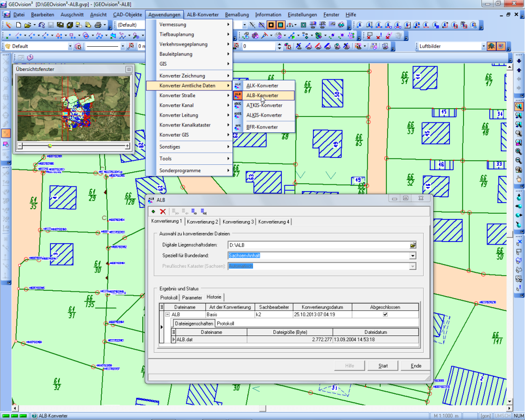Screen dimensions: 525x420
Task: Open dropdown arrow next to printer icon
Action: (104, 25)
